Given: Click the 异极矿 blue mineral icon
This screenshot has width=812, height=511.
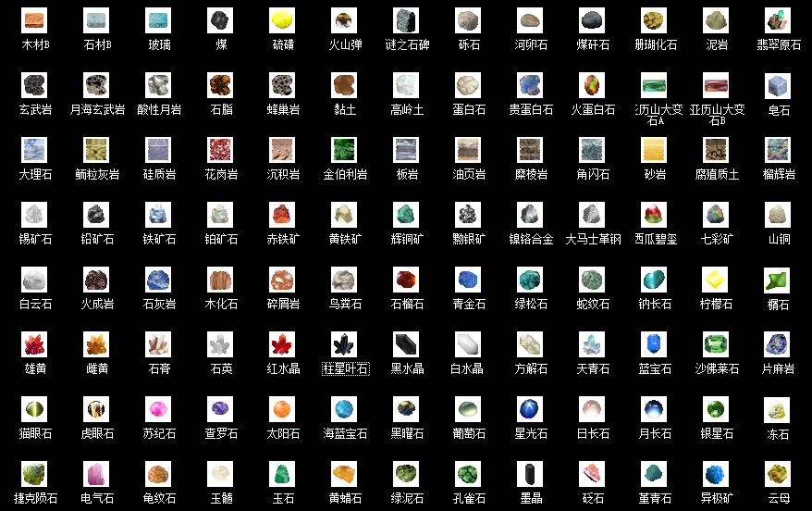Looking at the screenshot, I should pos(716,474).
